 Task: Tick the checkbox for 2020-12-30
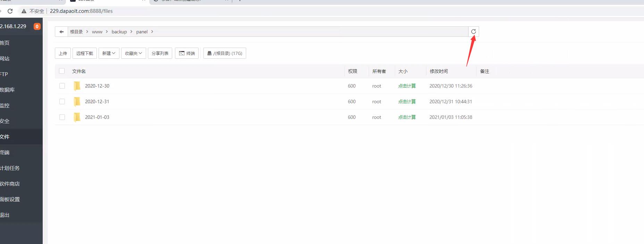click(x=62, y=86)
